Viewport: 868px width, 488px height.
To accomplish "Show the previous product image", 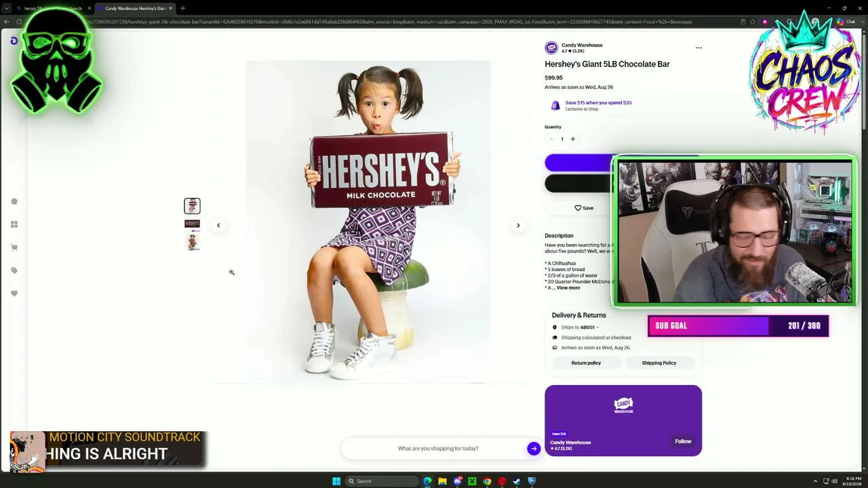I will pyautogui.click(x=218, y=226).
